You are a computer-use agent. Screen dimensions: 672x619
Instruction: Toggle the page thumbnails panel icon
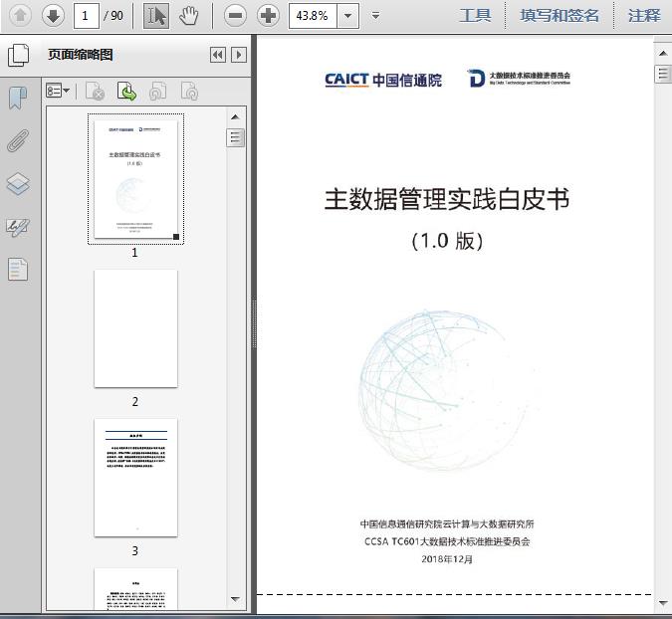(19, 55)
